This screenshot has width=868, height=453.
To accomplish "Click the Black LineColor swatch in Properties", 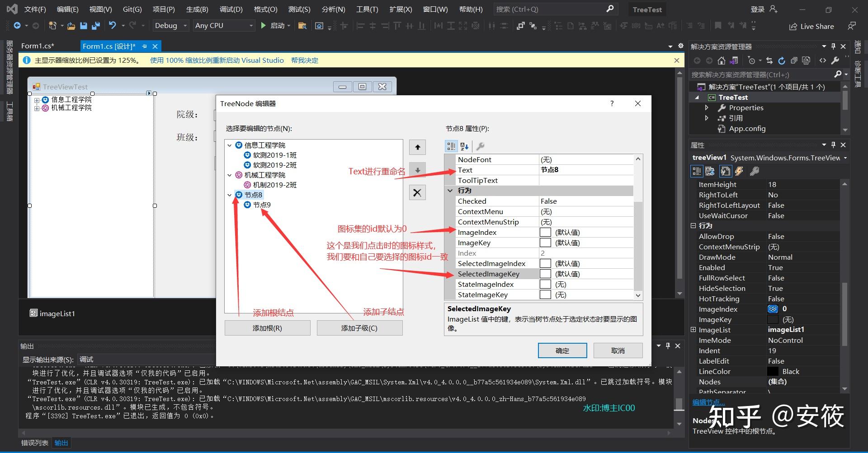I will coord(774,371).
